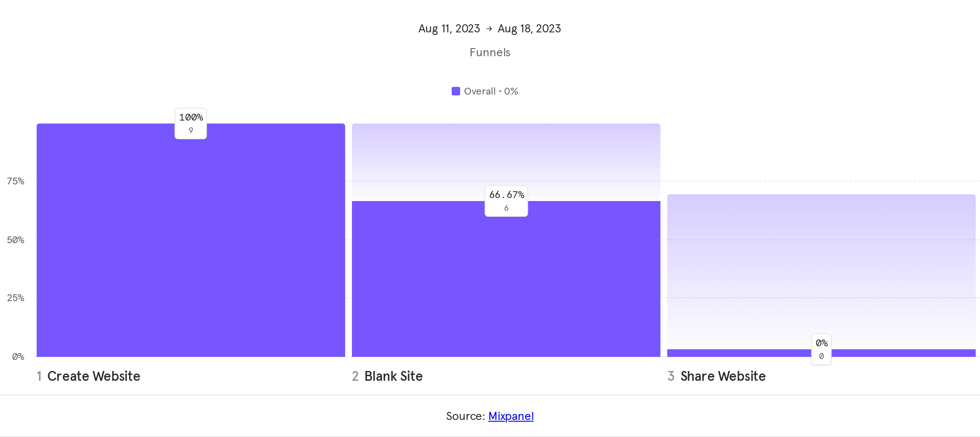
Task: Click the Aug 18, 2023 end date
Action: tap(529, 29)
